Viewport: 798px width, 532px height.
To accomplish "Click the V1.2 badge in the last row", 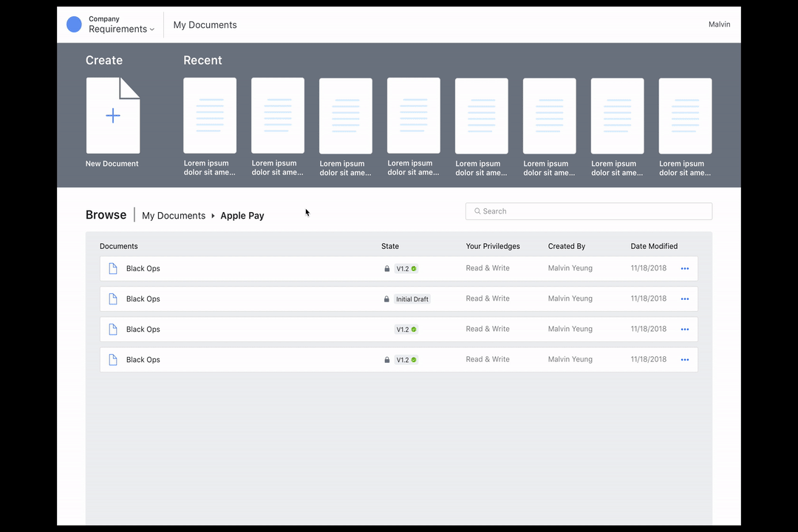I will (406, 360).
